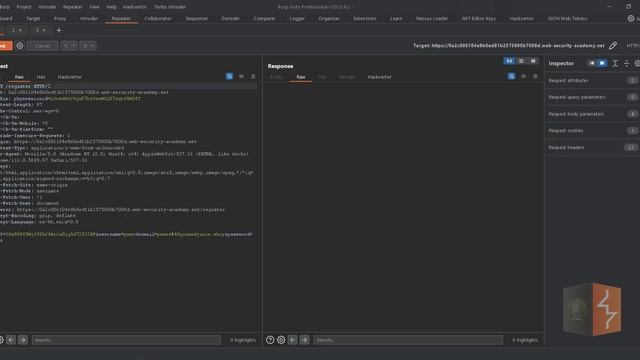Screen dimensions: 640x360
Task: Switch to Repeater request tab 2
Action: [13, 30]
